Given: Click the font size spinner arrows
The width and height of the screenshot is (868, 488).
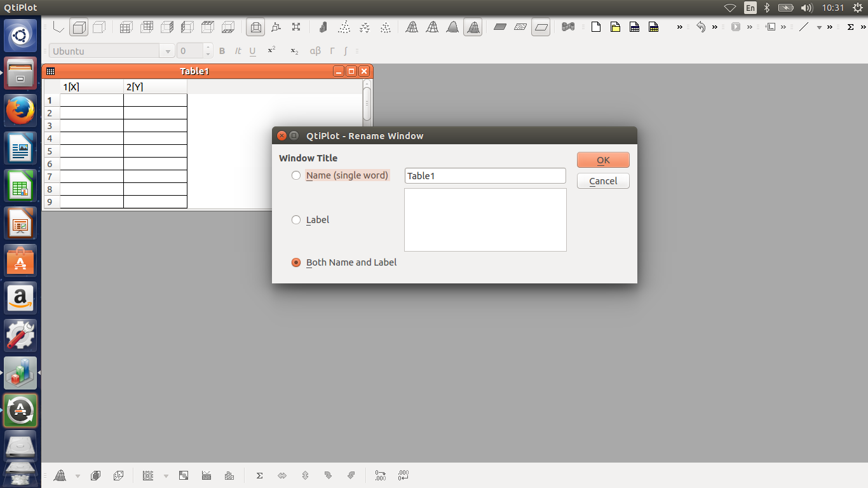Looking at the screenshot, I should click(208, 51).
